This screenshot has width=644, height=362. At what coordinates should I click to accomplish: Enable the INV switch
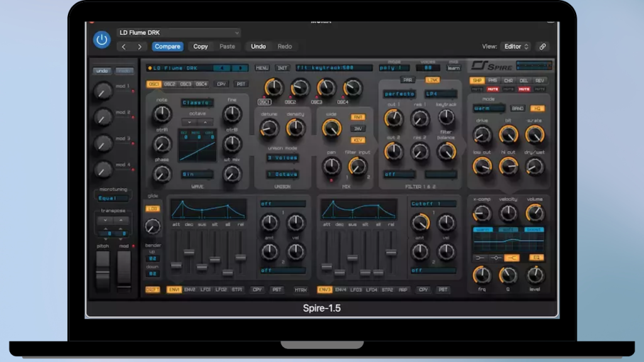tap(358, 129)
